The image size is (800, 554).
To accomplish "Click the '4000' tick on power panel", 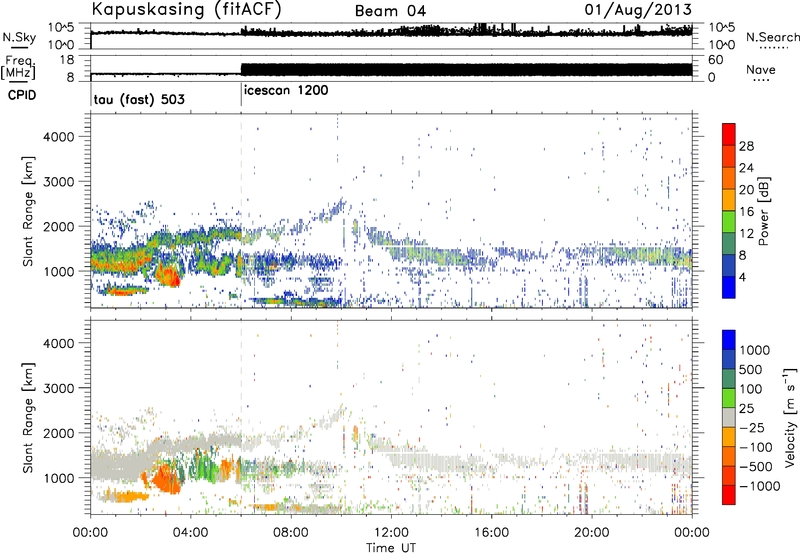I will (58, 137).
